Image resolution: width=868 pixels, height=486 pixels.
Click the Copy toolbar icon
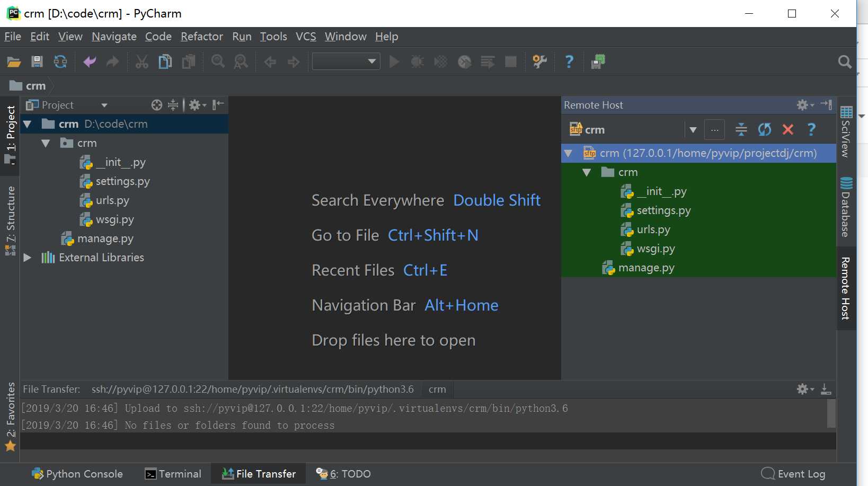click(x=165, y=62)
